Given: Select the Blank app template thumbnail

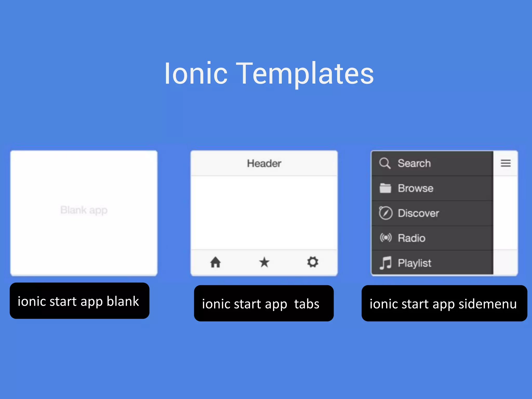Looking at the screenshot, I should pyautogui.click(x=84, y=213).
